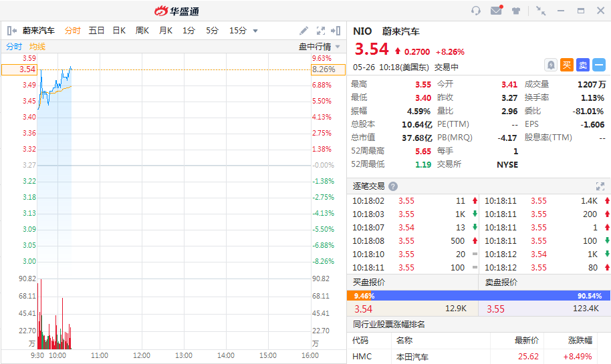Toggle the blue minus watchlist button
611x364 pixels.
coord(599,65)
